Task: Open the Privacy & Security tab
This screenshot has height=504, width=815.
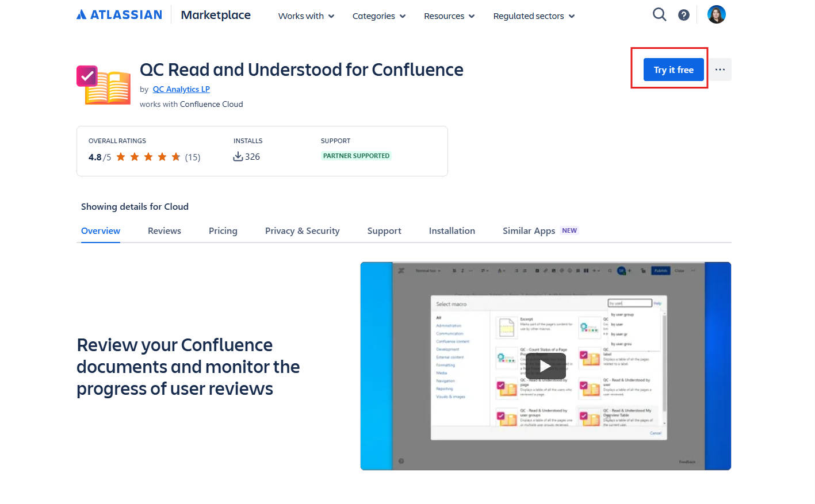Action: (x=303, y=231)
